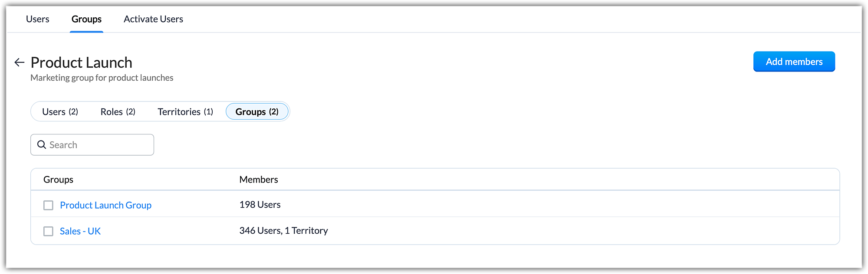
Task: Select the Roles (2) member filter
Action: coord(118,112)
